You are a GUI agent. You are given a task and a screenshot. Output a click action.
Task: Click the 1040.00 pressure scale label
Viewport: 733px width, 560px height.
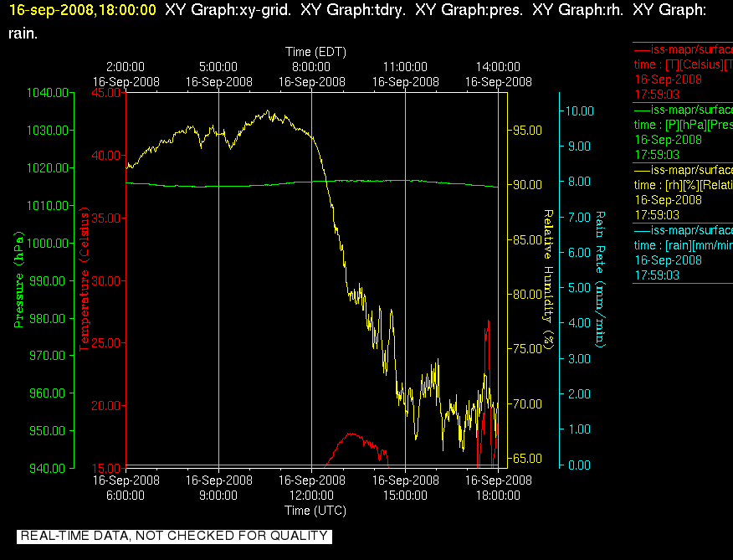[48, 93]
